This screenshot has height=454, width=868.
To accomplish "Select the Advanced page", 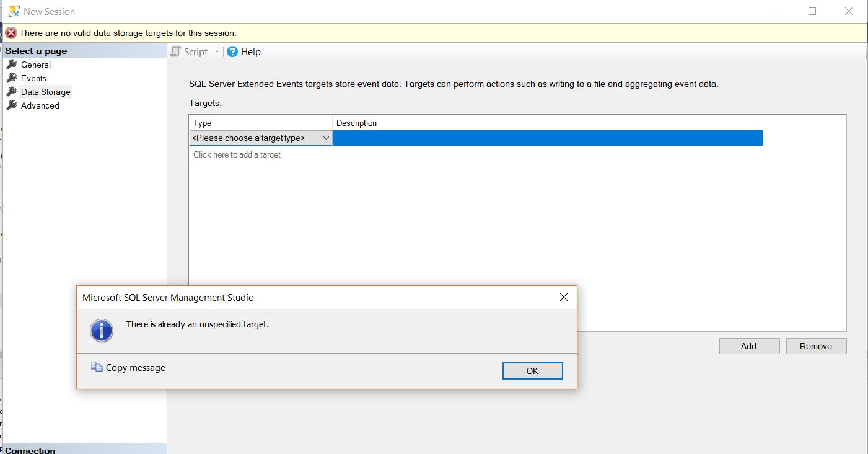I will tap(40, 105).
